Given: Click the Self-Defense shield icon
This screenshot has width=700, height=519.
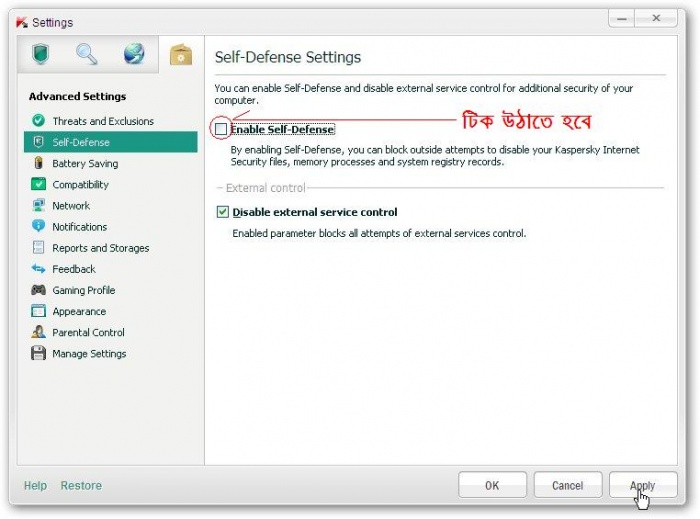Looking at the screenshot, I should 38,142.
